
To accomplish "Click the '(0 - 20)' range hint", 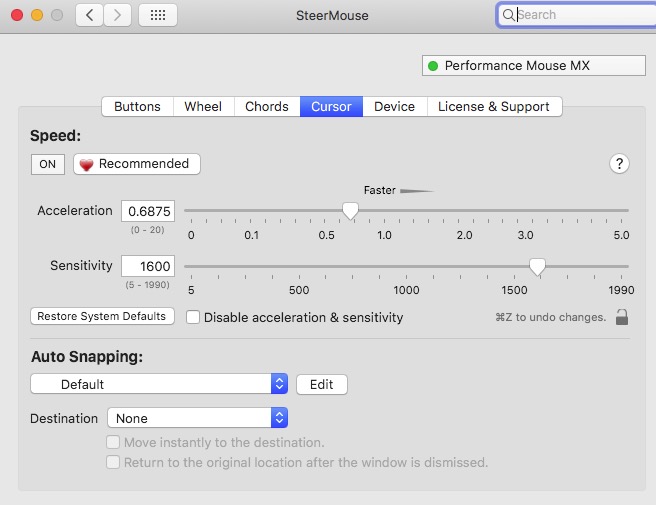I will (148, 230).
